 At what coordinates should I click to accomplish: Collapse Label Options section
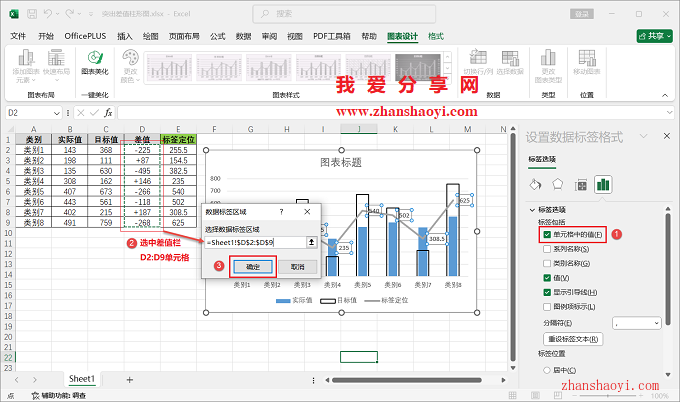pyautogui.click(x=532, y=210)
